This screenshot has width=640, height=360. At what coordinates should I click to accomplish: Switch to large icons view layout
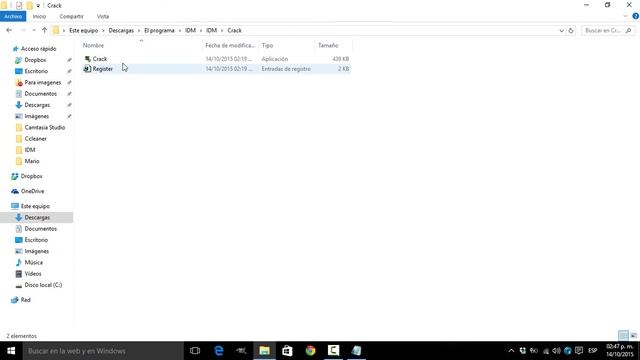[633, 336]
